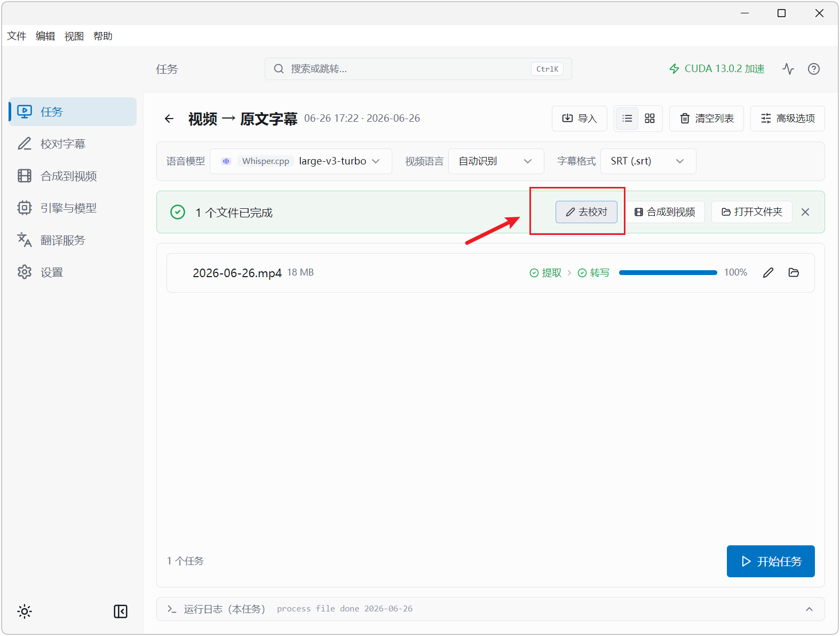
Task: Edit subtitles via the file row pencil icon
Action: (768, 273)
